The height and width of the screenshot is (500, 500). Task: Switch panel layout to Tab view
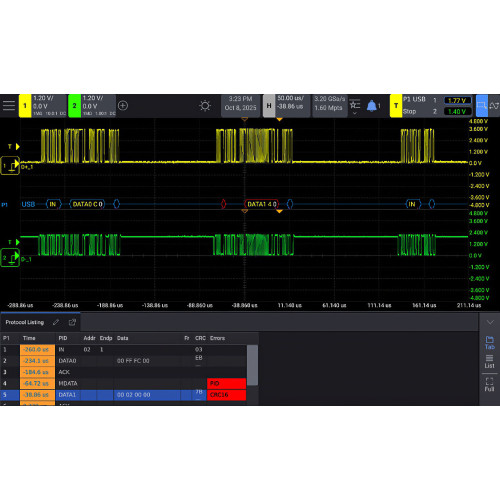tap(489, 343)
